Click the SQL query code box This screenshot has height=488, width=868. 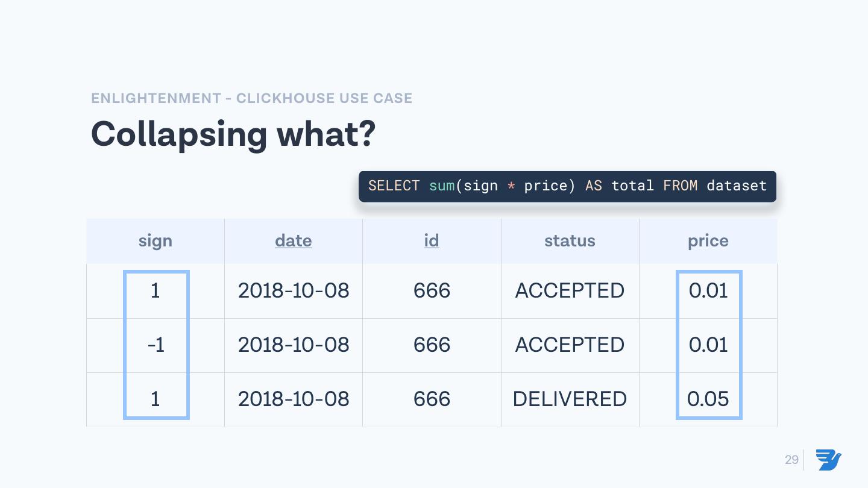[x=567, y=186]
